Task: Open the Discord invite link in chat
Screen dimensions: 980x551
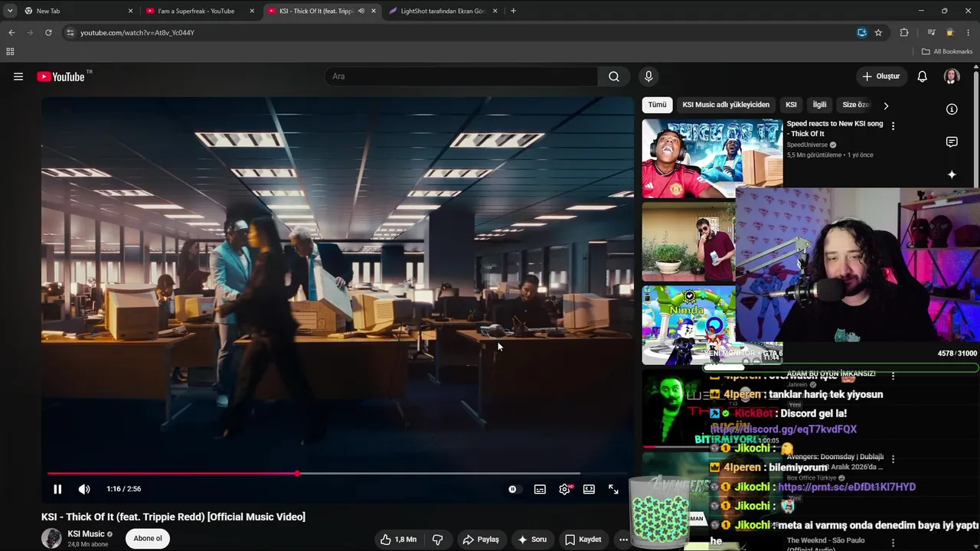Action: tap(783, 429)
